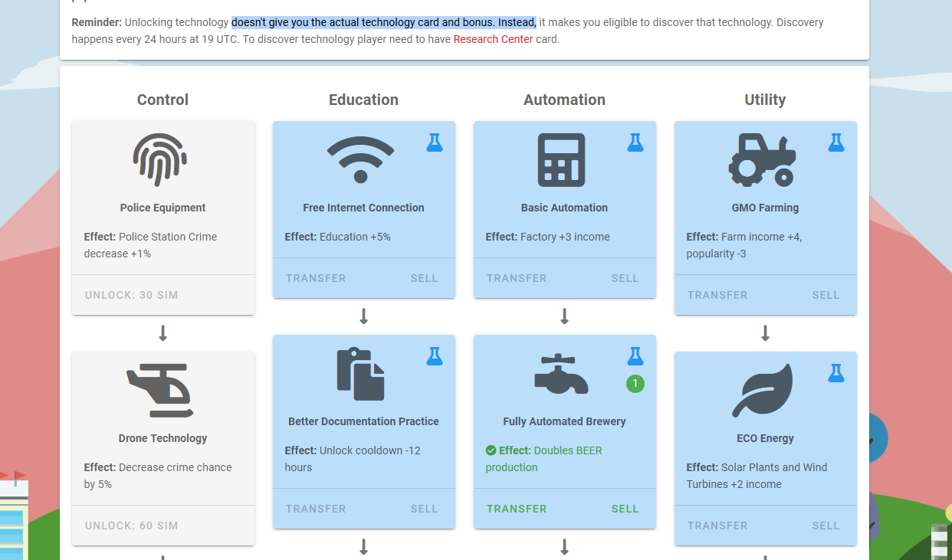Screen dimensions: 952x560
Task: Click the Free Internet Connection card title
Action: 363,208
